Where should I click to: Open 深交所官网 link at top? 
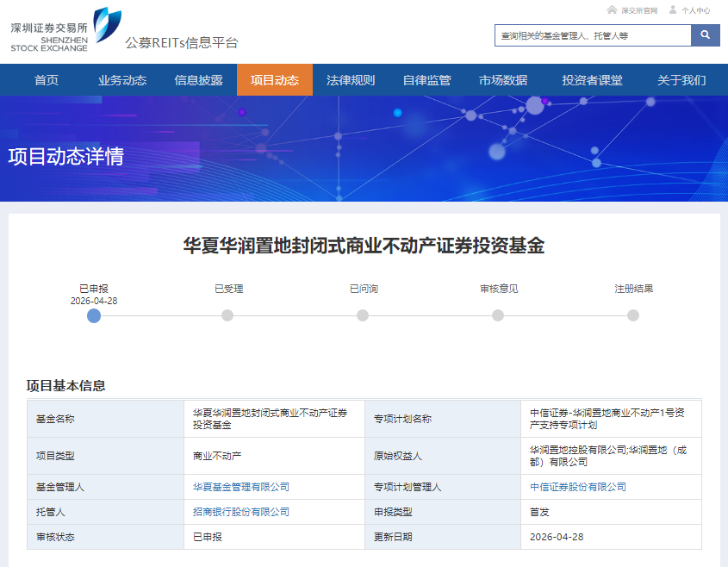click(x=638, y=10)
